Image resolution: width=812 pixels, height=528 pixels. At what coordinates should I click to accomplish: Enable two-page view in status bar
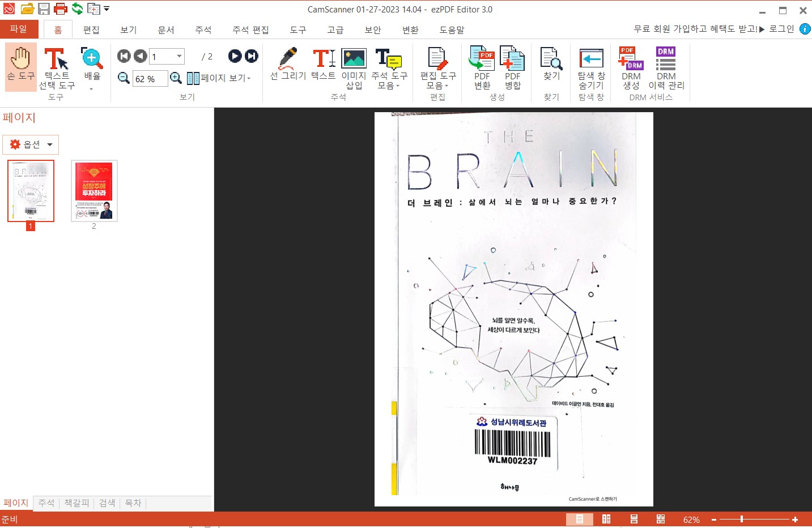pos(606,519)
